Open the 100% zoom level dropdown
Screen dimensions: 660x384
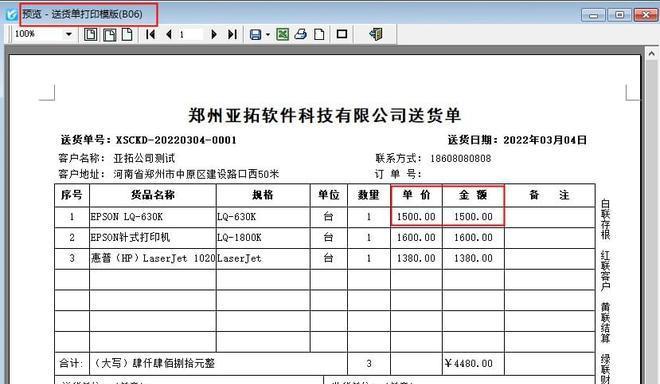(69, 34)
